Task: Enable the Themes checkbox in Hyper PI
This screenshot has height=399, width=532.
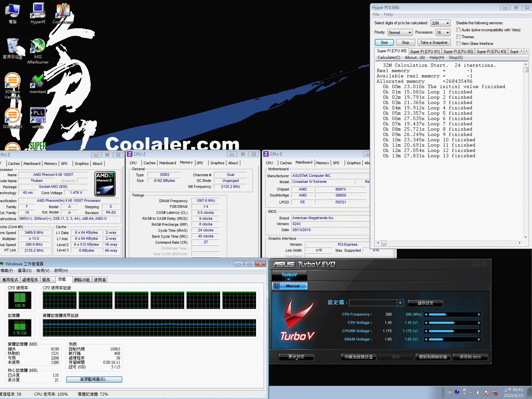Action: (458, 37)
